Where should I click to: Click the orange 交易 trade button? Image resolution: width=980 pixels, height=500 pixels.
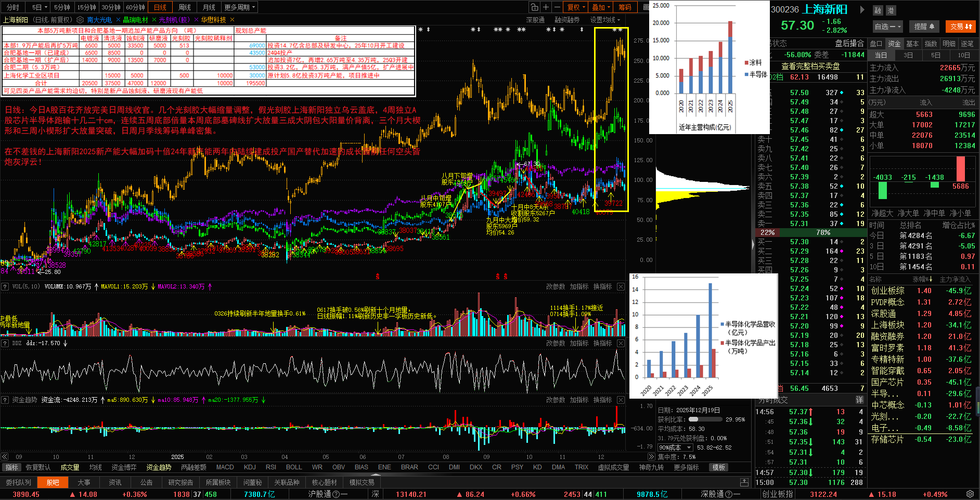[961, 27]
